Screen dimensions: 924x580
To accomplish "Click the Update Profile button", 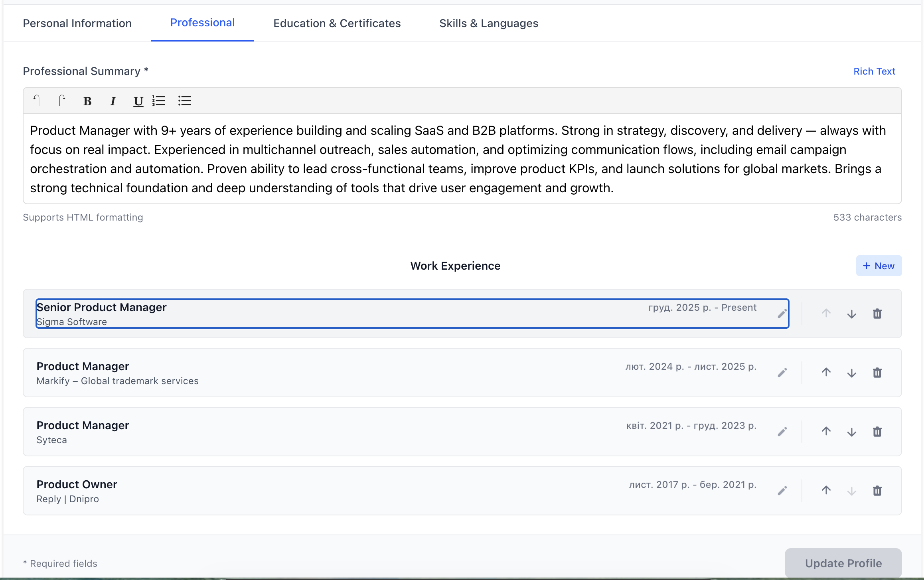I will [843, 563].
